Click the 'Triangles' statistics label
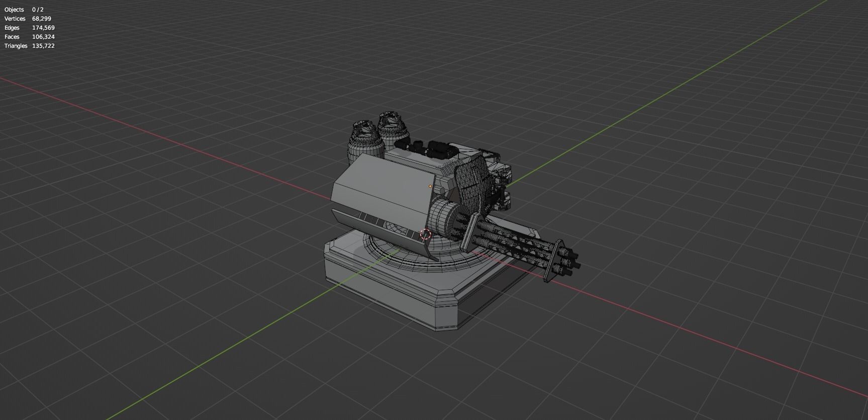868x420 pixels. [x=16, y=46]
